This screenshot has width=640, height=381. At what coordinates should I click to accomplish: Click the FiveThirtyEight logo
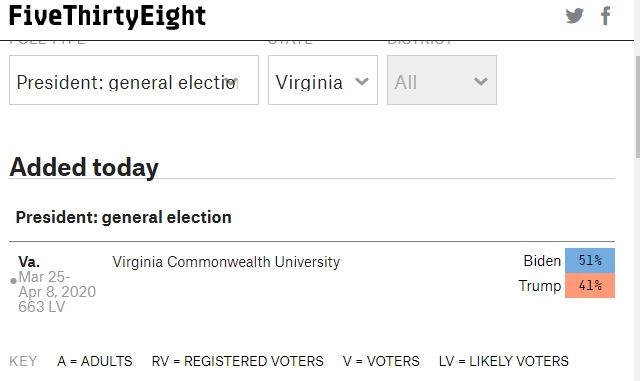(x=107, y=16)
